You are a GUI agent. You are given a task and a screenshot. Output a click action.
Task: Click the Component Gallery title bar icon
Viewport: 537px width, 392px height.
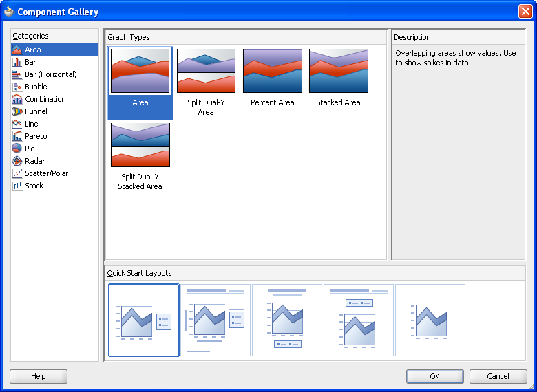9,11
